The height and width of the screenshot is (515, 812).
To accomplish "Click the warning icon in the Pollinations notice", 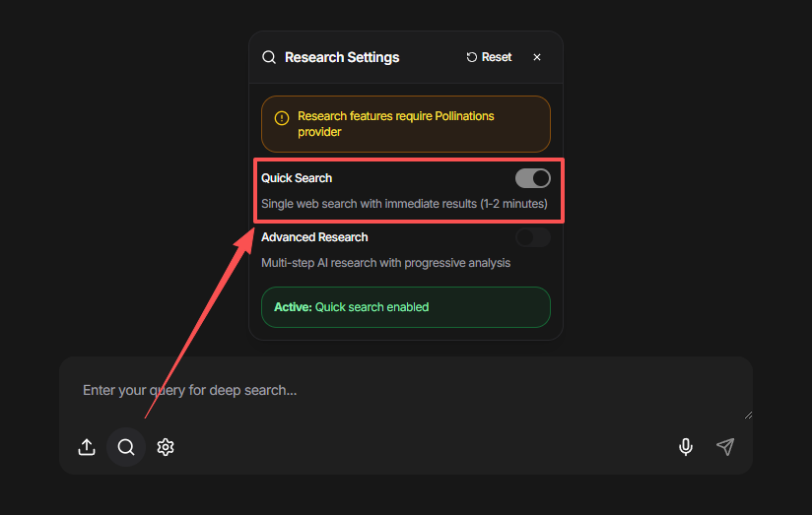I will pos(282,118).
